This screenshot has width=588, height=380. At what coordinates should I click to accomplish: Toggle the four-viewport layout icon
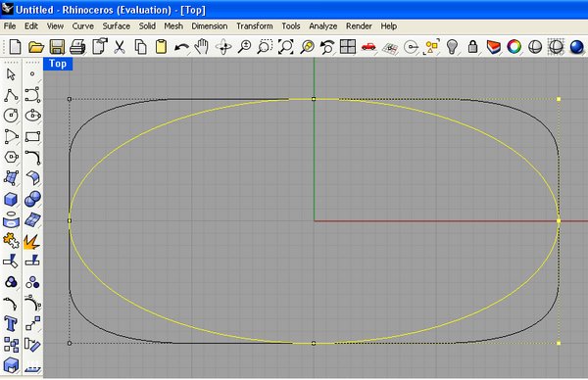pyautogui.click(x=348, y=47)
